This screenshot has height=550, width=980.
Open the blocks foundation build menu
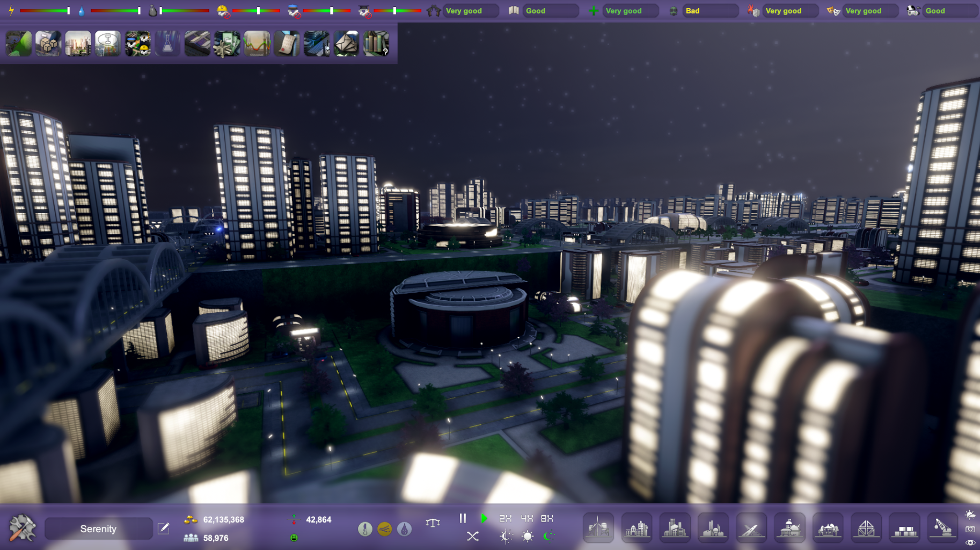pos(904,527)
